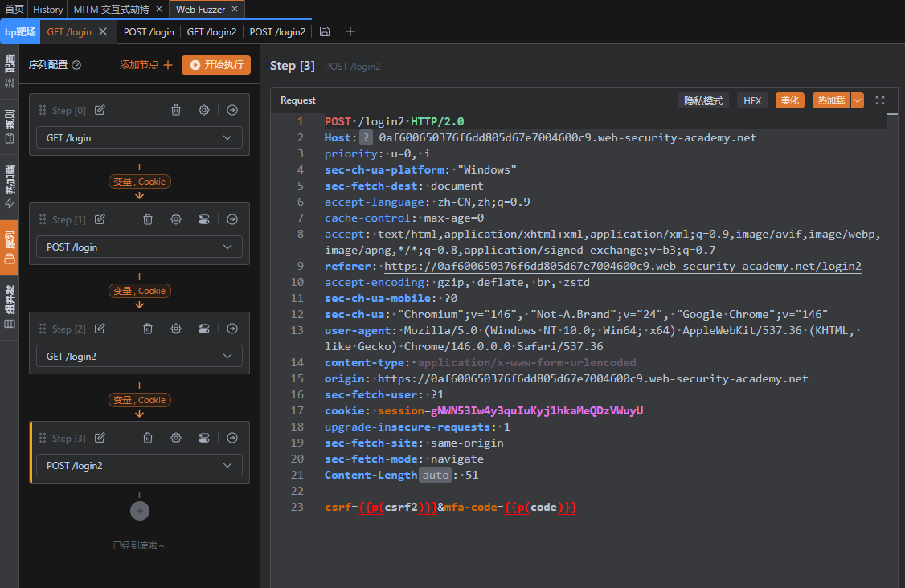Image resolution: width=905 pixels, height=588 pixels.
Task: Expand the arrow next to the 热加载 button
Action: tap(858, 100)
